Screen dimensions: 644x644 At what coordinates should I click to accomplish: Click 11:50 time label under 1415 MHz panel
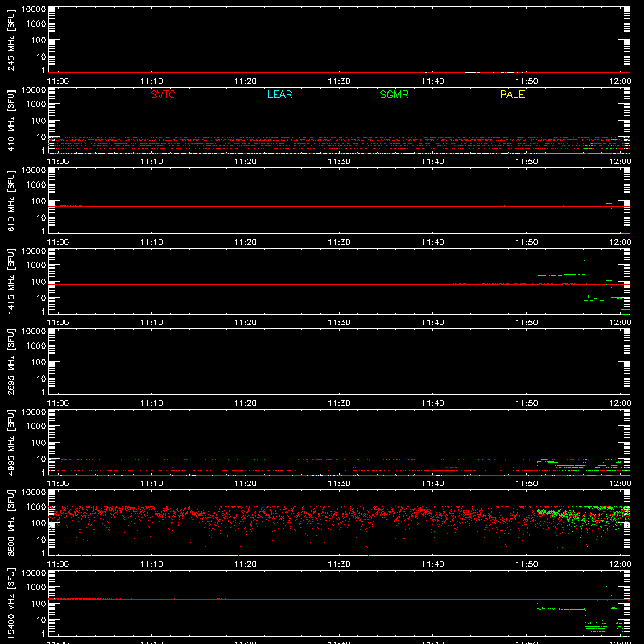click(526, 323)
